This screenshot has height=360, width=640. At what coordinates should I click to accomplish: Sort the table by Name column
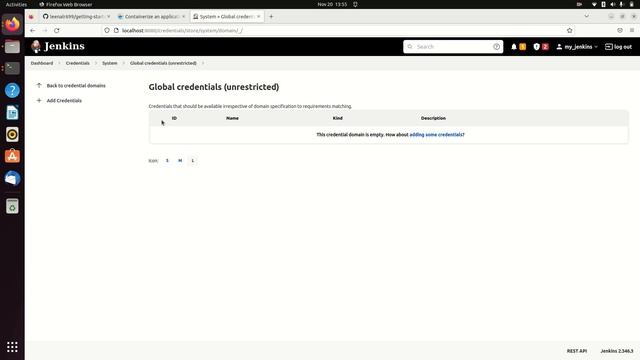232,118
